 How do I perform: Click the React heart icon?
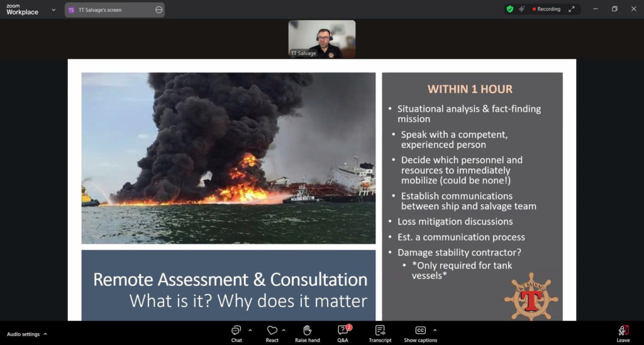tap(272, 331)
